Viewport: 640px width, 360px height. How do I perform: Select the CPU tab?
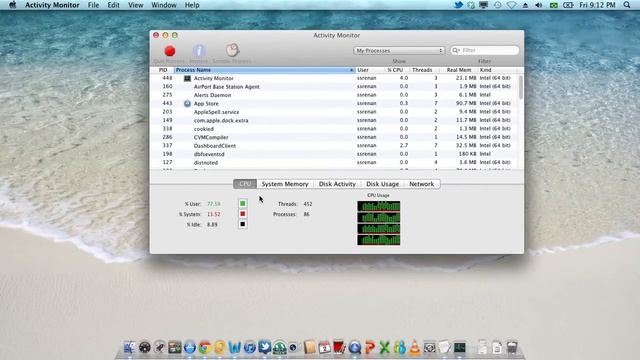(245, 184)
